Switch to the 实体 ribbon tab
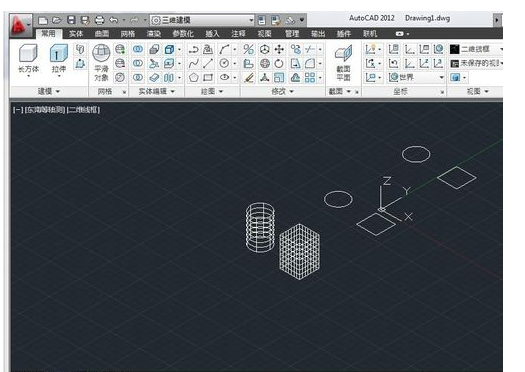Viewport: 525px width, 372px height. coord(76,34)
